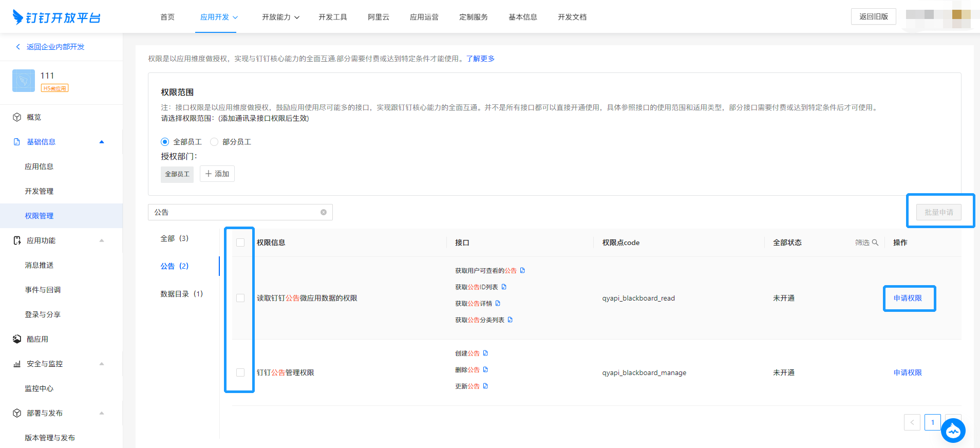Click 申请权限 for qyapi_blackboard_manage
Viewport: 980px width, 448px height.
coord(908,372)
